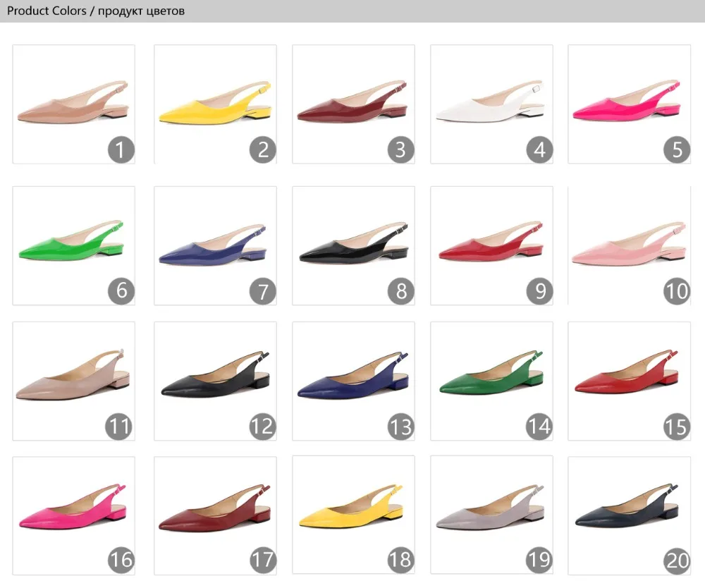Select the nude patent shoe numbered 1
This screenshot has width=705, height=588.
[74, 104]
